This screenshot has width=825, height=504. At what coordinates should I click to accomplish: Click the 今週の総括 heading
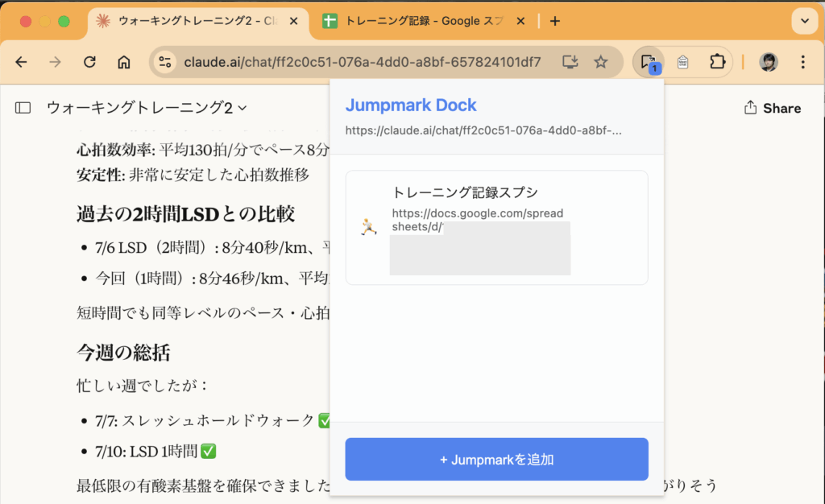coord(123,353)
